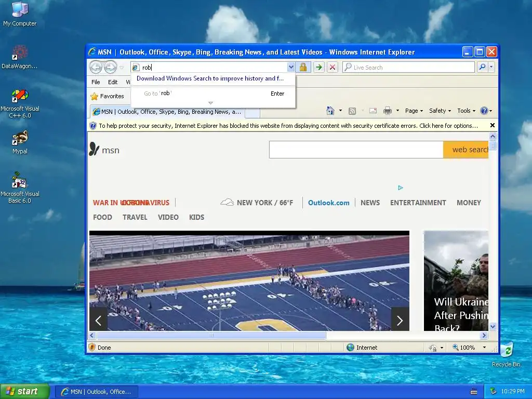532x399 pixels.
Task: Click the 100% zoom level button
Action: point(463,348)
